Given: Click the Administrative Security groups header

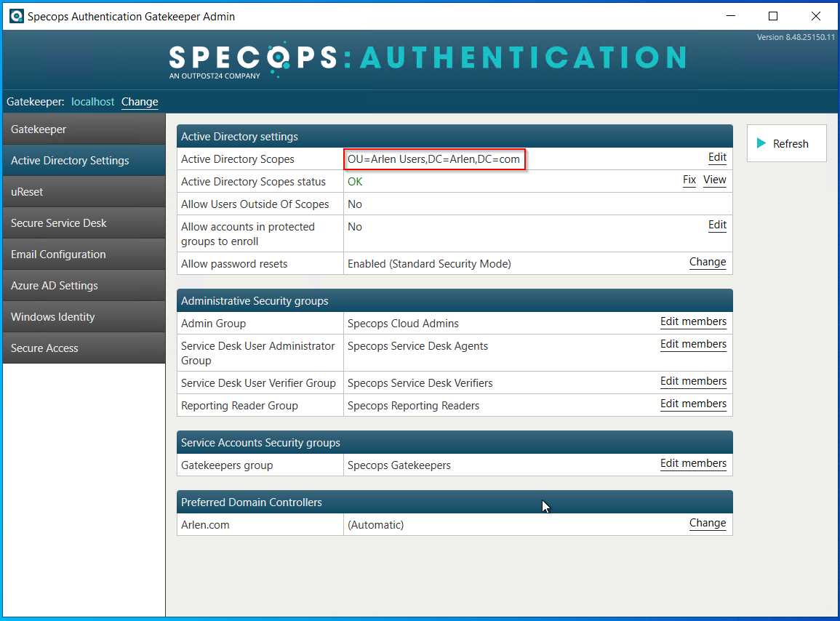Looking at the screenshot, I should (x=455, y=300).
